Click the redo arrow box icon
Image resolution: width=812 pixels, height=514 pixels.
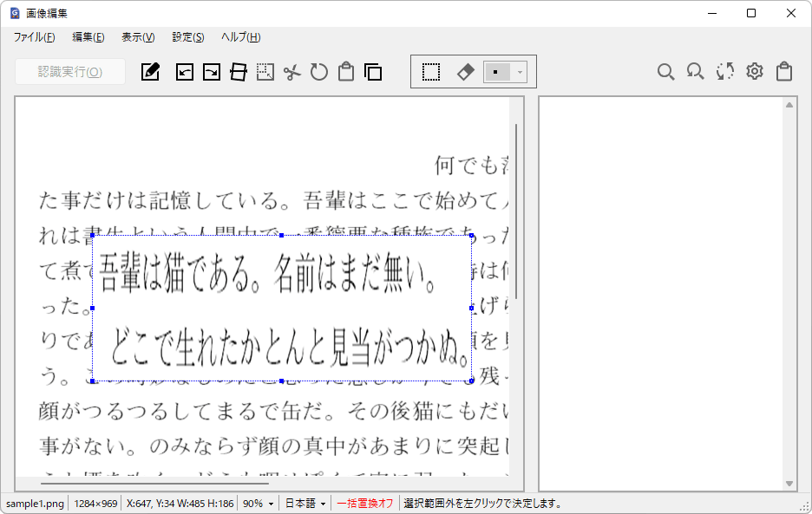212,71
